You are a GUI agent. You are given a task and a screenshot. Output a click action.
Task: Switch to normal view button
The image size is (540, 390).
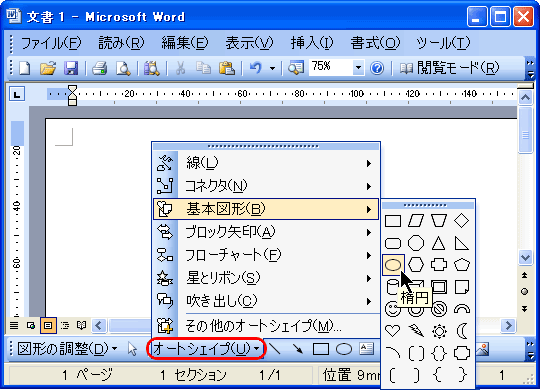click(14, 326)
